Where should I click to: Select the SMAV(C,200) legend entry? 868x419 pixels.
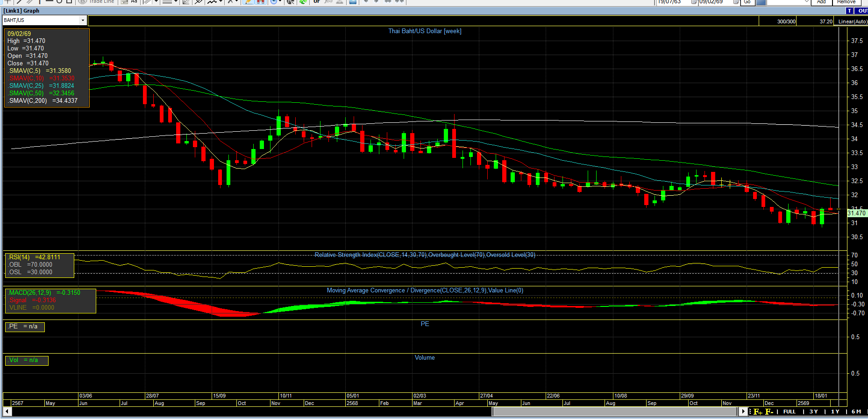click(43, 101)
